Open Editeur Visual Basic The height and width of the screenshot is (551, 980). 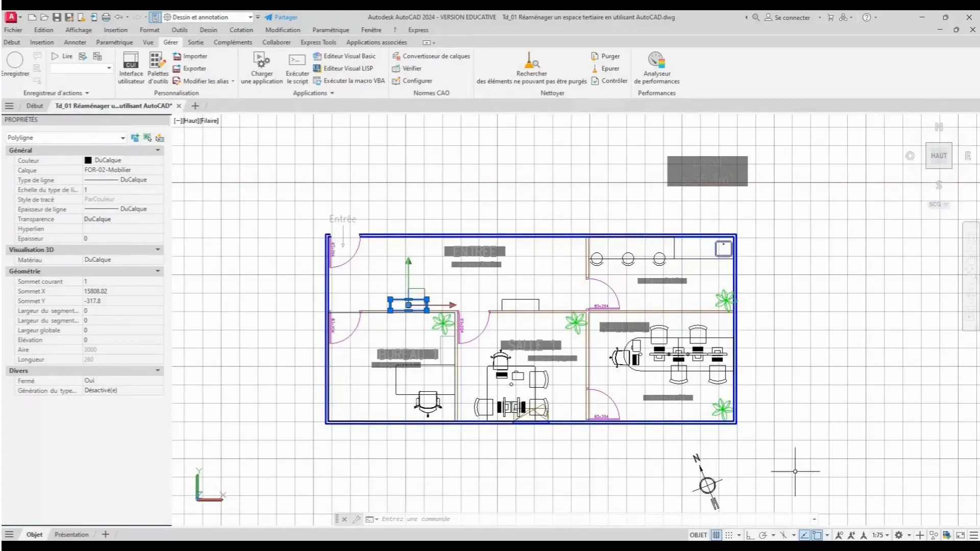[x=345, y=56]
